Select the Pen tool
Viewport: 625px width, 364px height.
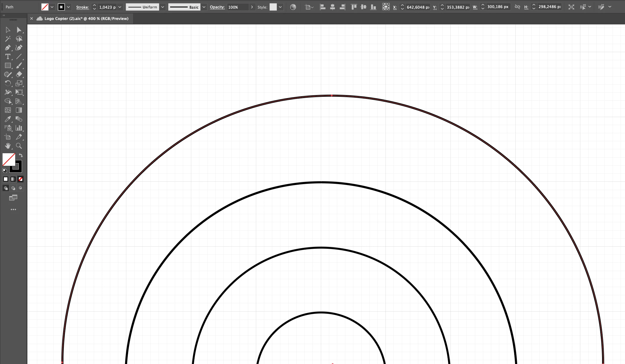coord(8,48)
